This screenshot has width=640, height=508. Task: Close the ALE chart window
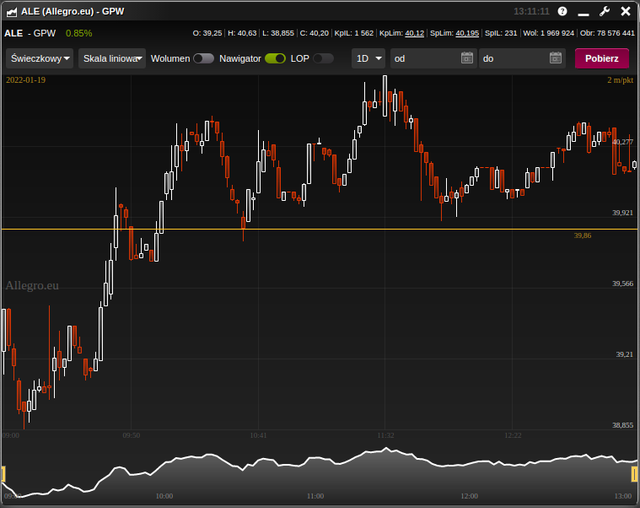(625, 11)
